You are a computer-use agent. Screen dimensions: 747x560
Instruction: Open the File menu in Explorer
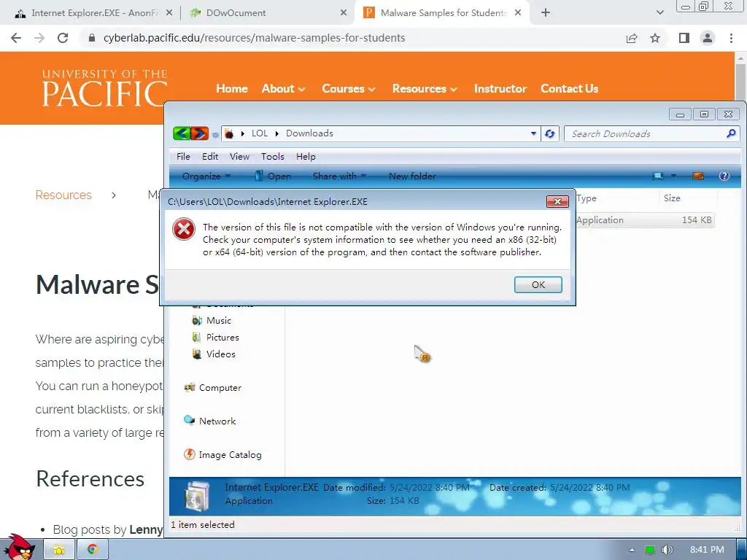pyautogui.click(x=183, y=157)
